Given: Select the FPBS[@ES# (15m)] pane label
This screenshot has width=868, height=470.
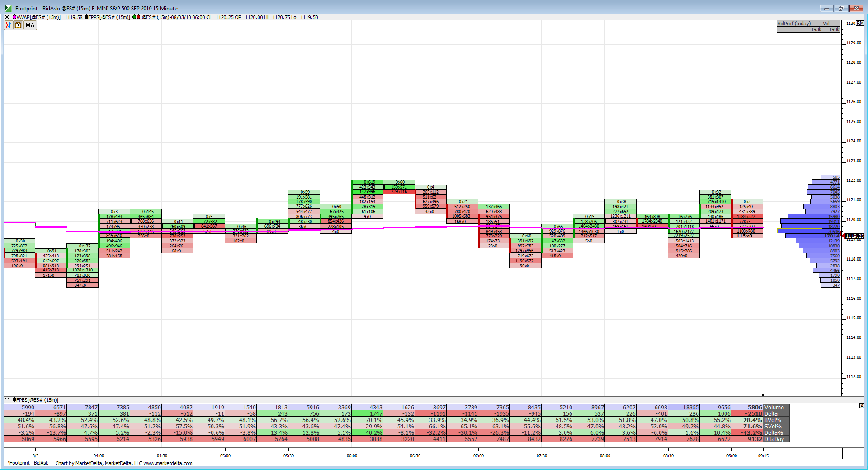Looking at the screenshot, I should (38, 400).
